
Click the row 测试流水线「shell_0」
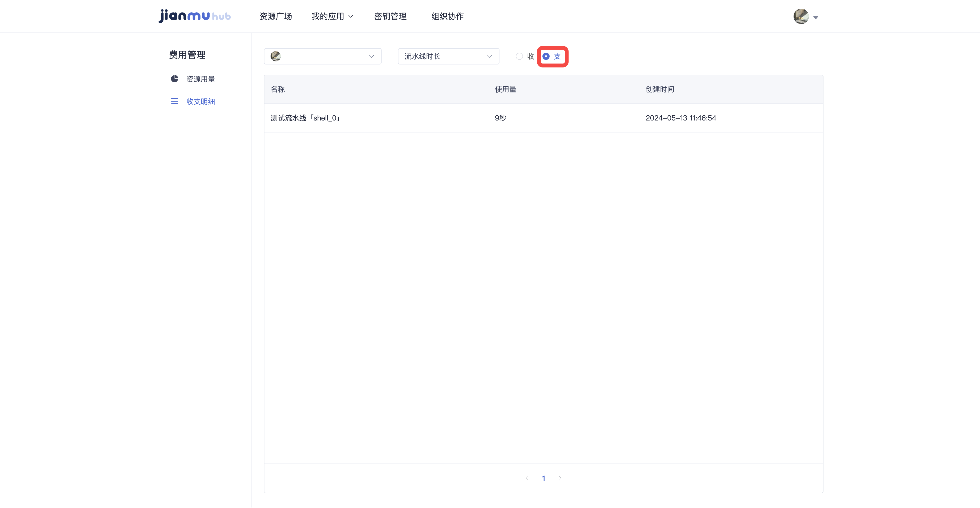point(544,118)
